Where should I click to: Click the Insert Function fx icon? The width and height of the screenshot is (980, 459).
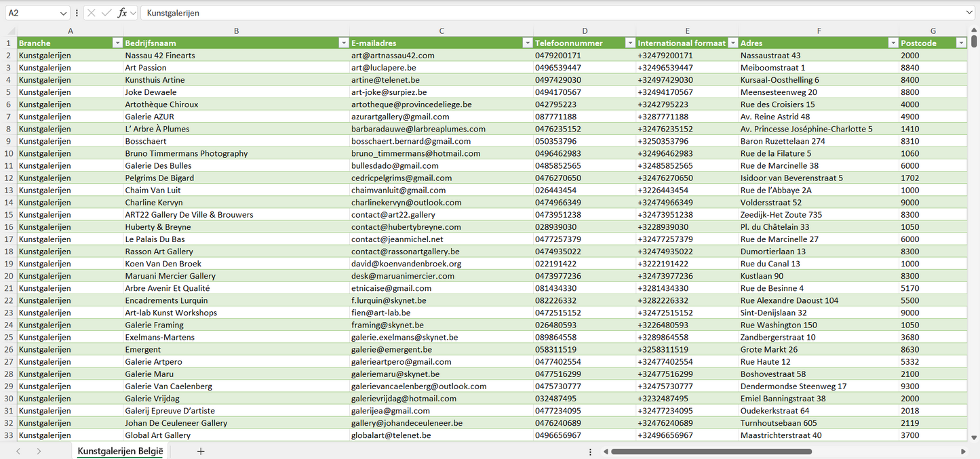pyautogui.click(x=122, y=13)
